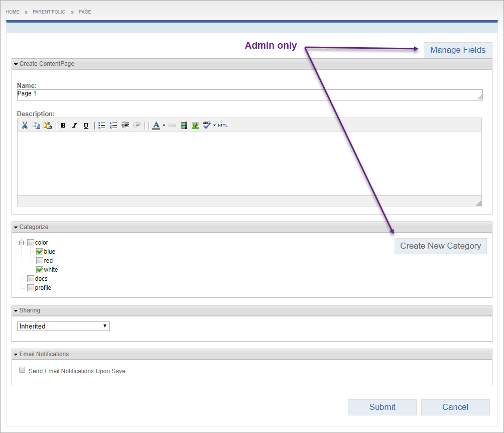Collapse the Categorize section
504x433 pixels.
(x=16, y=227)
